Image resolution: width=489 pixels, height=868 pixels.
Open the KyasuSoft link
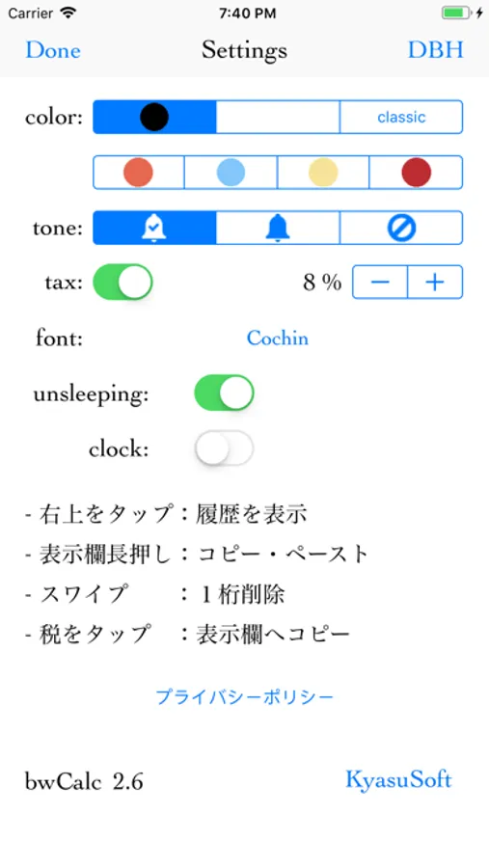click(x=398, y=779)
